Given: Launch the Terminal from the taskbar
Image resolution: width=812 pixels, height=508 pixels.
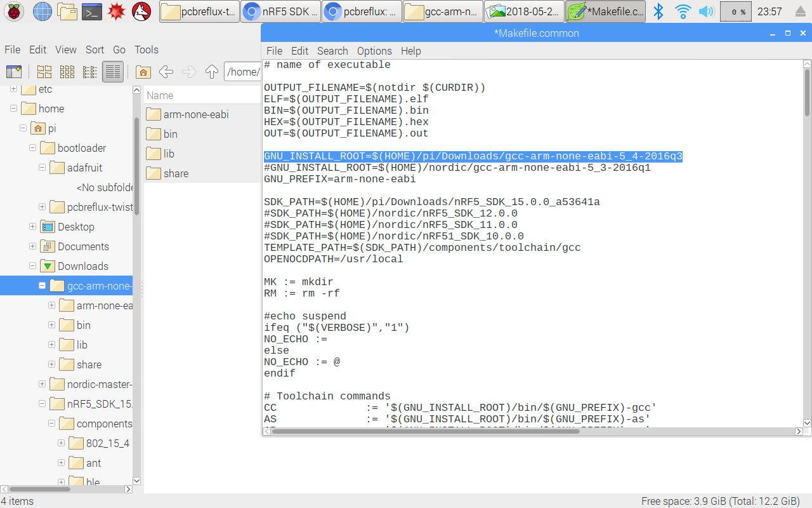Looking at the screenshot, I should click(92, 11).
